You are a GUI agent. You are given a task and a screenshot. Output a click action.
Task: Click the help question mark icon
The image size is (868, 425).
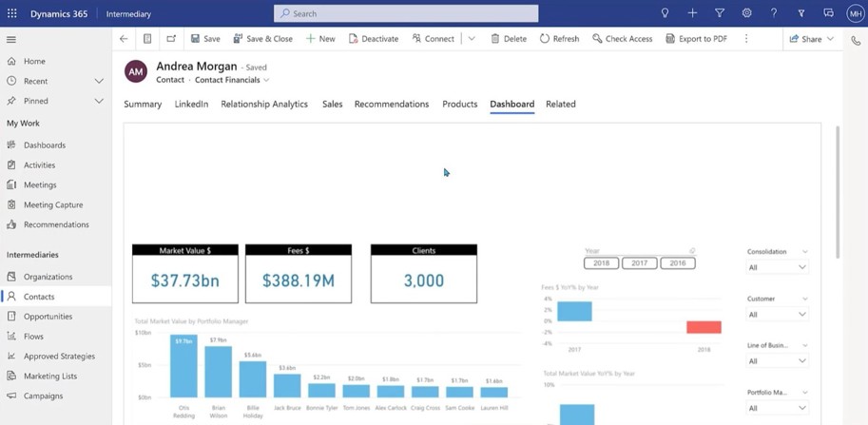[x=774, y=13]
